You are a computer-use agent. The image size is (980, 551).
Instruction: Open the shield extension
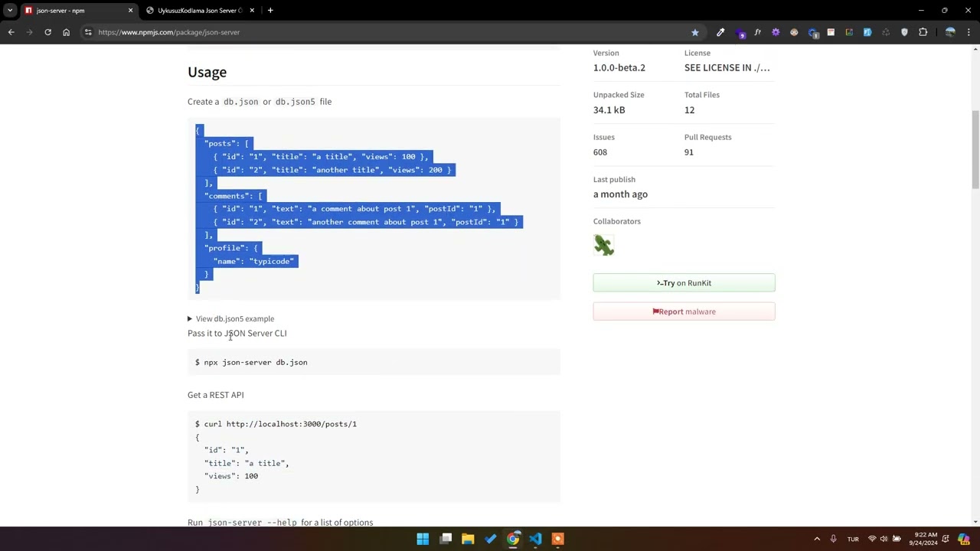(904, 32)
